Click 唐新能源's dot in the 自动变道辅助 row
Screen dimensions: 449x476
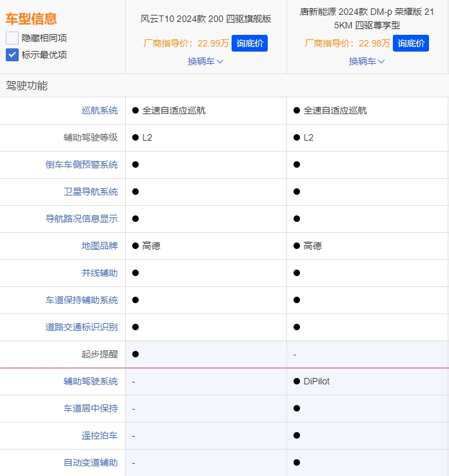(297, 462)
